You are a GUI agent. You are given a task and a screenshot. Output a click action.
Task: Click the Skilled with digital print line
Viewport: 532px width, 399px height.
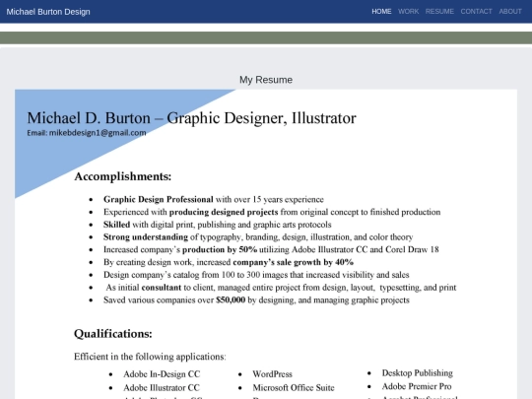click(217, 225)
